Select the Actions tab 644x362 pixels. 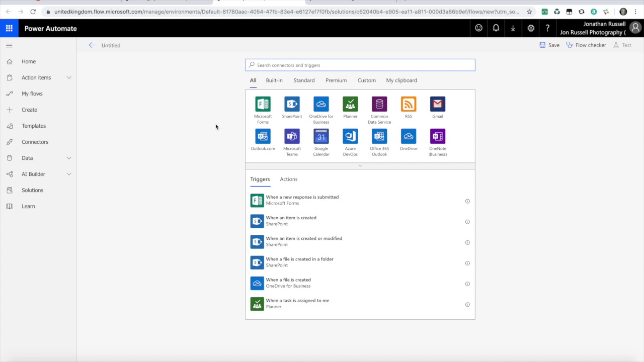pos(289,179)
